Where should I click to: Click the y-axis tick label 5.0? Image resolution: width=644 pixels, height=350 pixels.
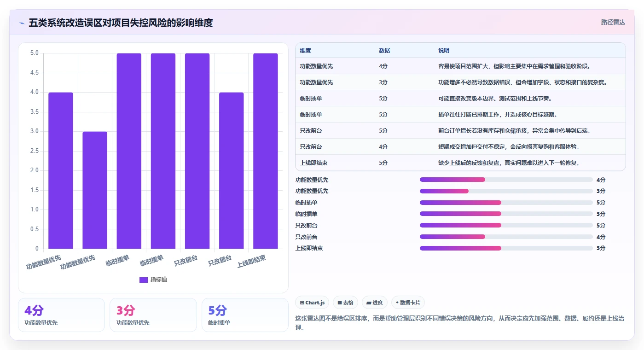pyautogui.click(x=35, y=53)
